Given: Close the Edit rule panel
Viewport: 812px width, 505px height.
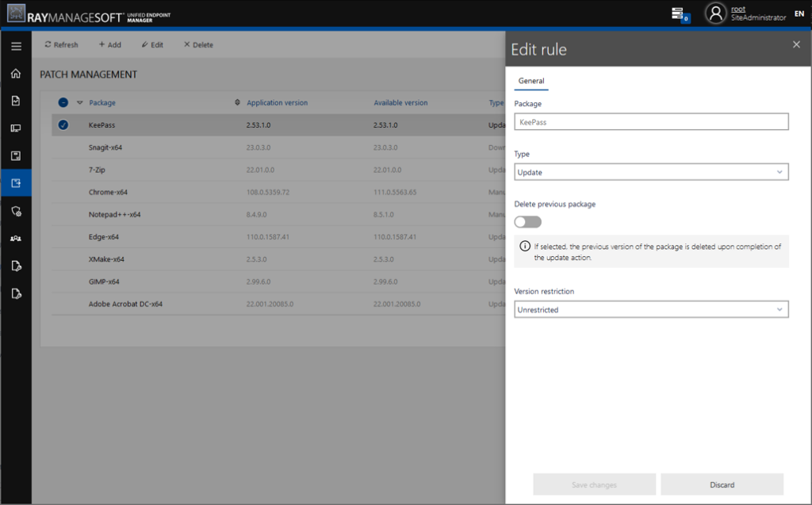Looking at the screenshot, I should pyautogui.click(x=796, y=44).
